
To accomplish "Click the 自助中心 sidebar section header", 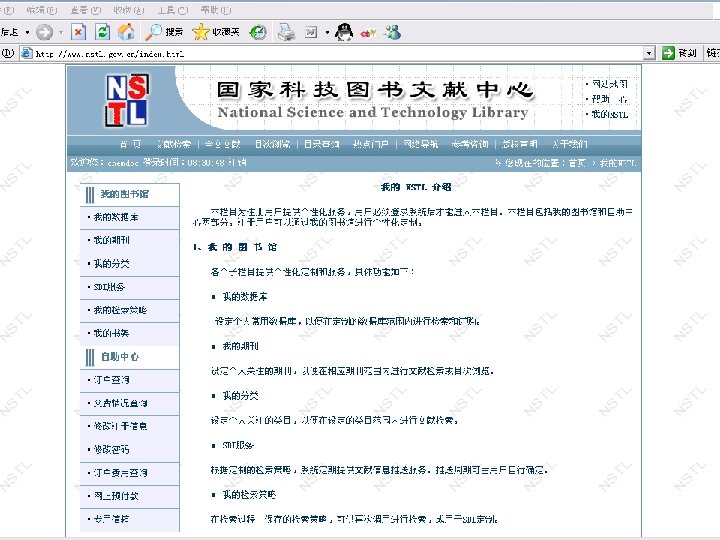I will point(120,357).
